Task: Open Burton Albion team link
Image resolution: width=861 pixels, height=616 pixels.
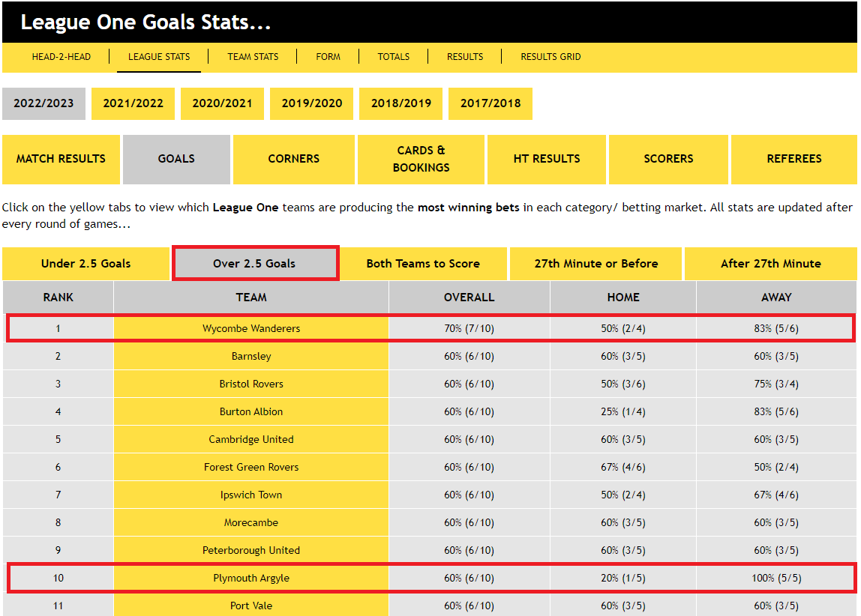Action: click(x=251, y=412)
